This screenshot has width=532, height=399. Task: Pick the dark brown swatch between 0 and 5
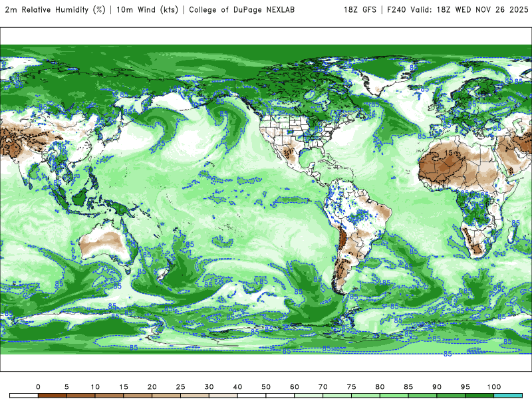(53, 396)
